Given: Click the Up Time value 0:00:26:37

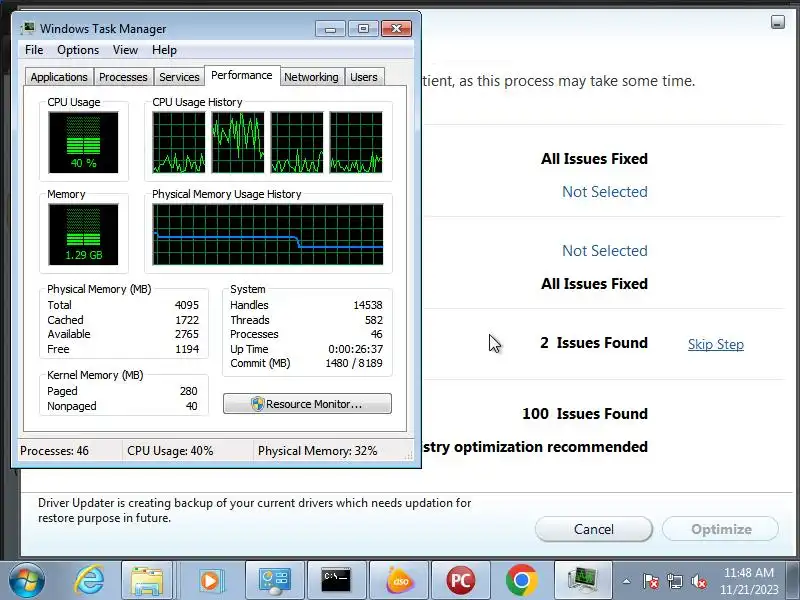Looking at the screenshot, I should click(355, 349).
